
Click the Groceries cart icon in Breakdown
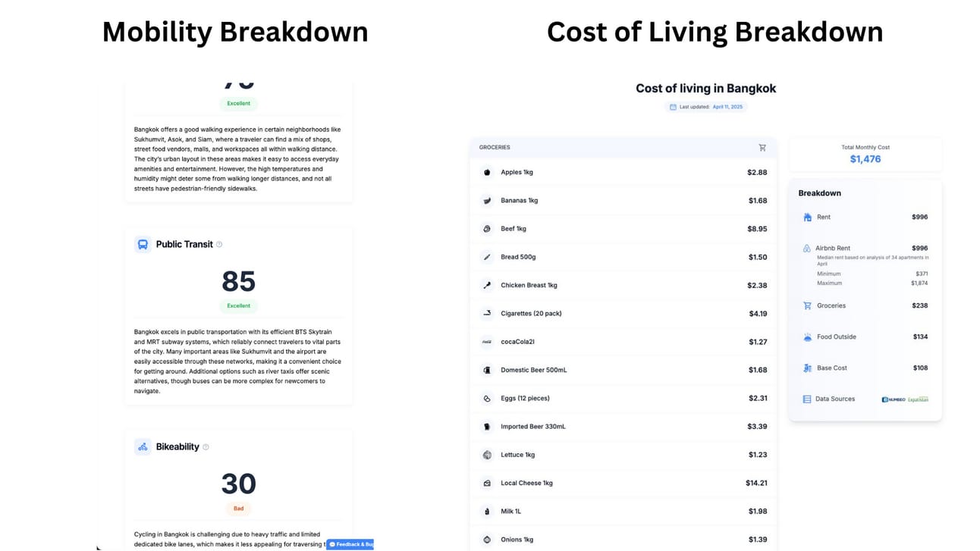(807, 306)
